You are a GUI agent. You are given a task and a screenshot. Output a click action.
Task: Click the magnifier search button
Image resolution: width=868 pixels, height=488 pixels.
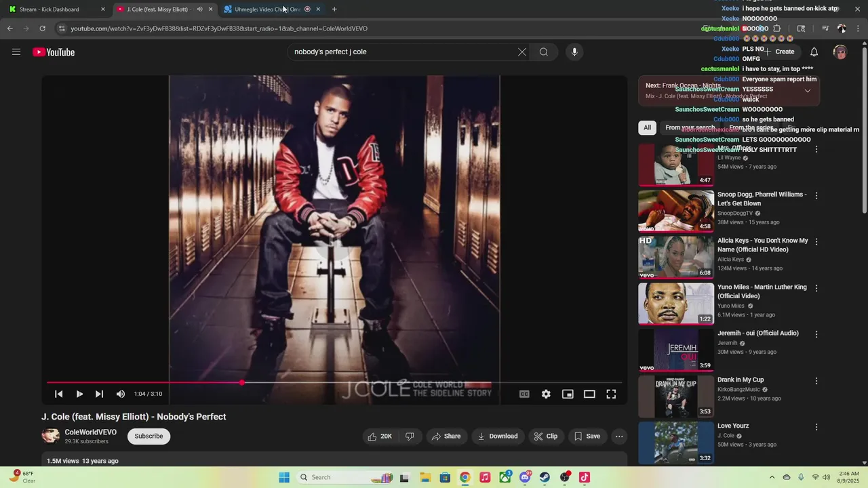point(544,52)
